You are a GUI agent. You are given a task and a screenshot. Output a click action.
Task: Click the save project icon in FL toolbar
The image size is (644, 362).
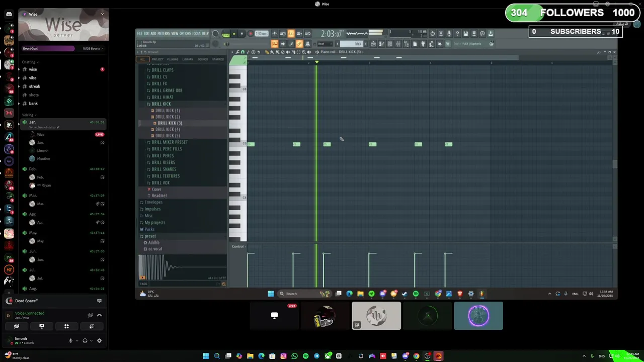click(465, 34)
